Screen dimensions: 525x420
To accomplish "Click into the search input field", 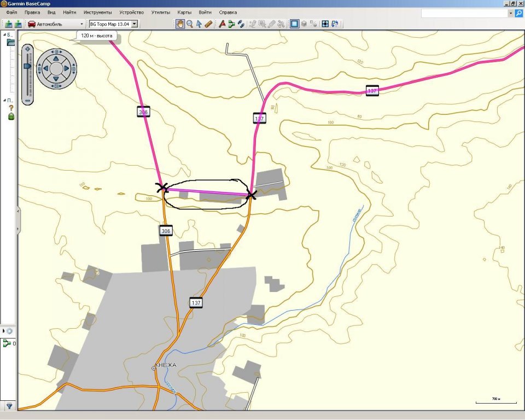I will (464, 13).
